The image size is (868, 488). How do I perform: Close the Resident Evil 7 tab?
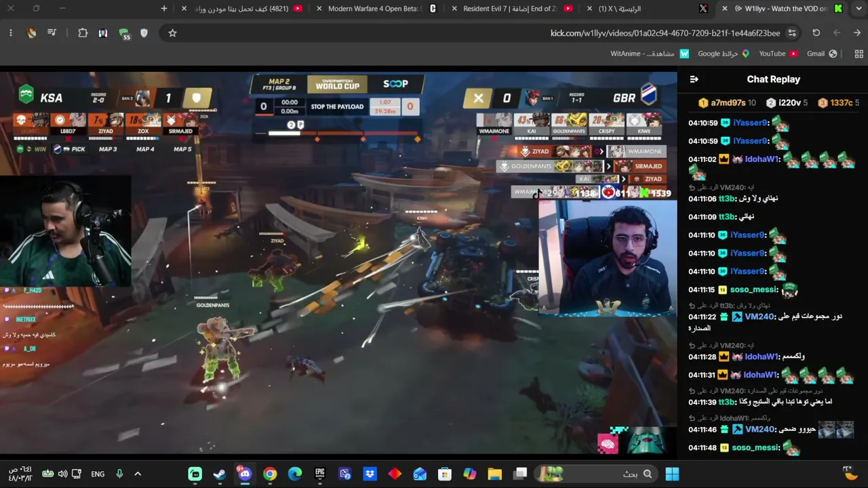[455, 9]
